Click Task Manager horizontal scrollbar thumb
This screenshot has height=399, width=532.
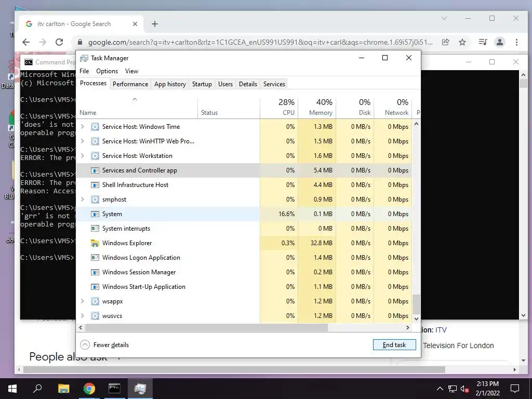coord(207,328)
